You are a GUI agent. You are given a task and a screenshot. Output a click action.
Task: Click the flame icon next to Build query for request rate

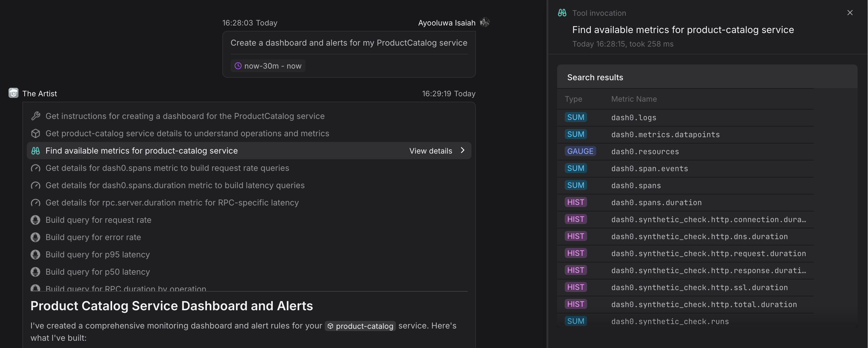(x=36, y=220)
